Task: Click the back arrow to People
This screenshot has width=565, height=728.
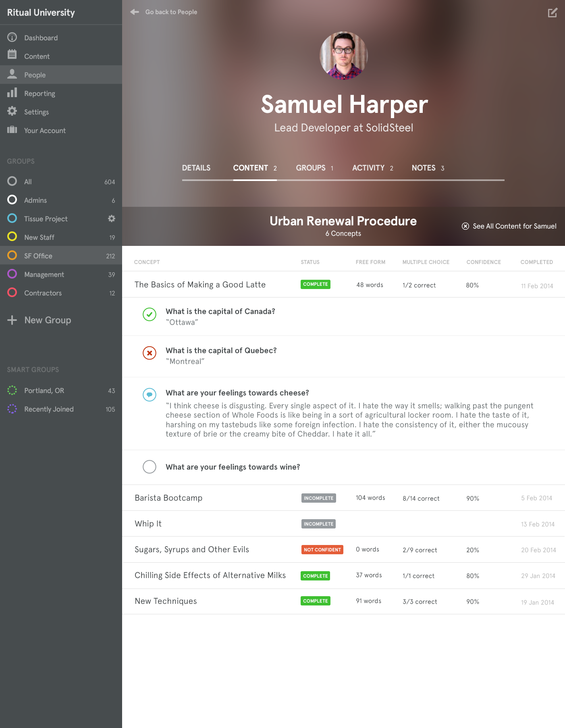Action: click(x=135, y=12)
